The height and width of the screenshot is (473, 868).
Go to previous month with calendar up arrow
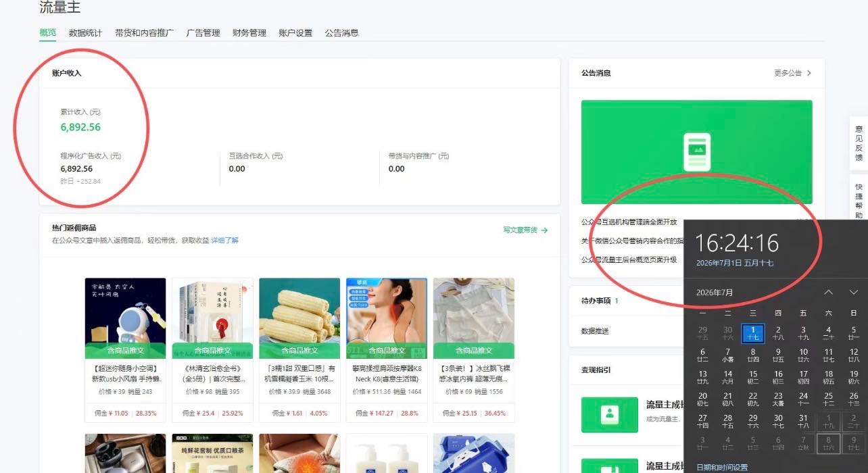click(828, 293)
